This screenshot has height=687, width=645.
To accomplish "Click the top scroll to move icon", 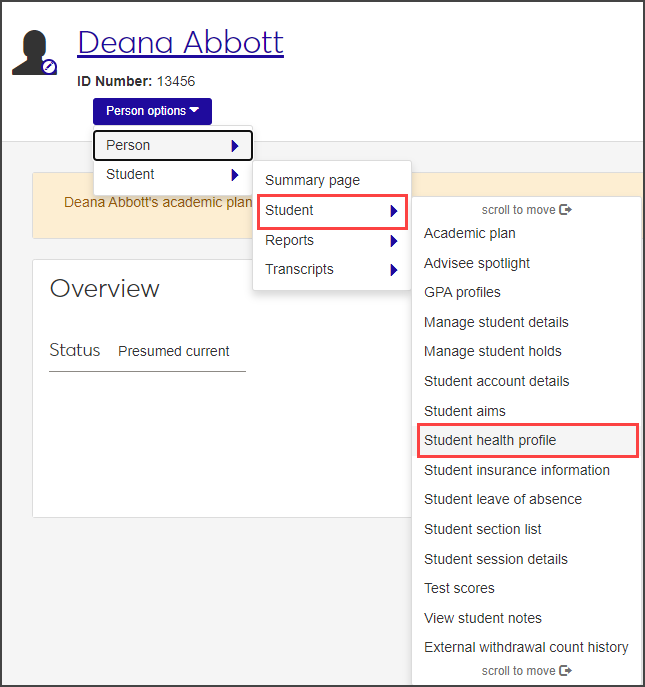I will [x=566, y=210].
